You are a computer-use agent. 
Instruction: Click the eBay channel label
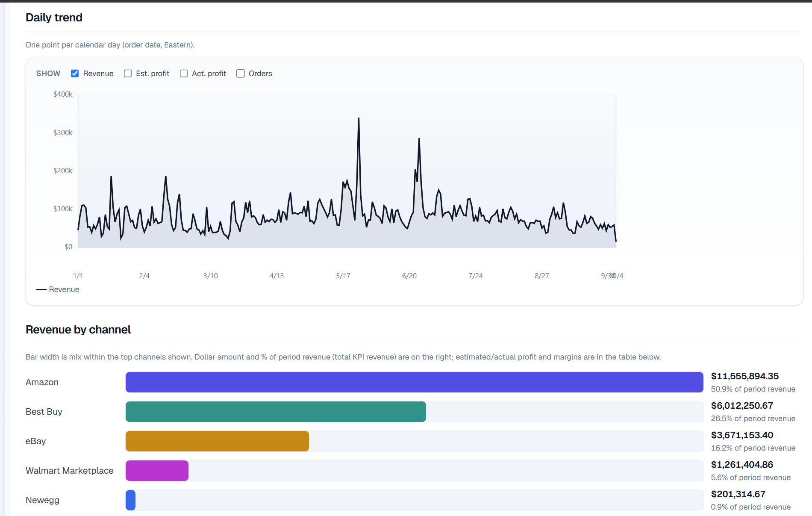(x=35, y=441)
